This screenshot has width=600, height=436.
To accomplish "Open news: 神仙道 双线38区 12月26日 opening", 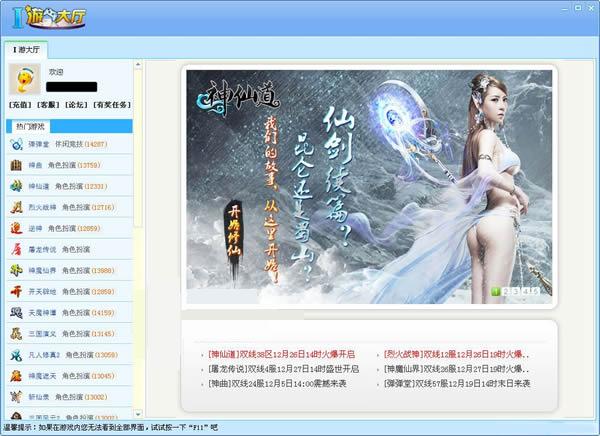I will pyautogui.click(x=282, y=354).
